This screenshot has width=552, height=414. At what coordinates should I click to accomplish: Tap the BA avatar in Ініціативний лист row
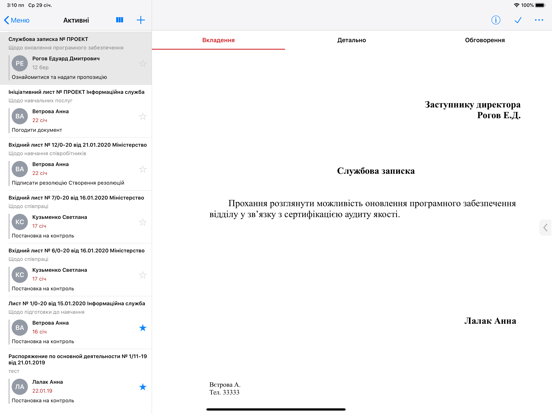click(x=20, y=117)
